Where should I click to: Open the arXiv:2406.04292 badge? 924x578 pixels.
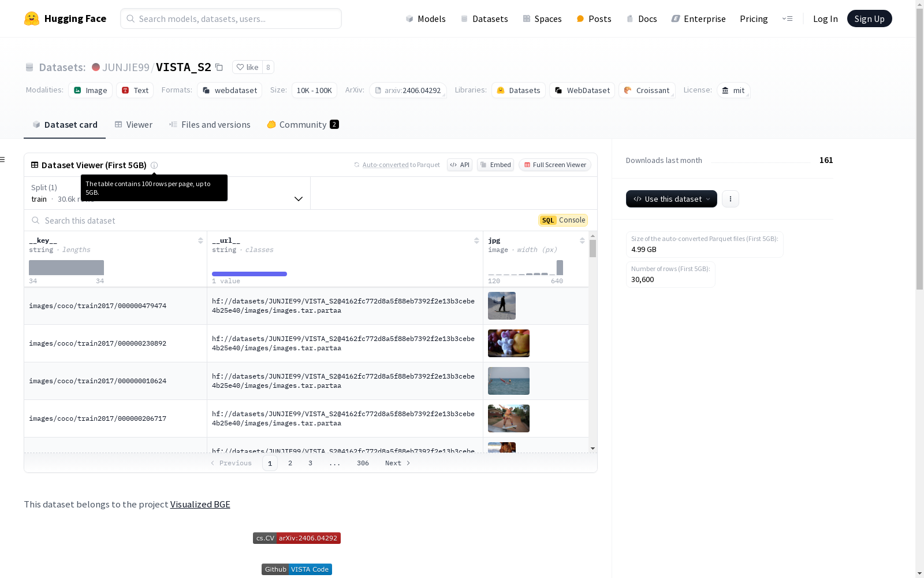coord(297,538)
